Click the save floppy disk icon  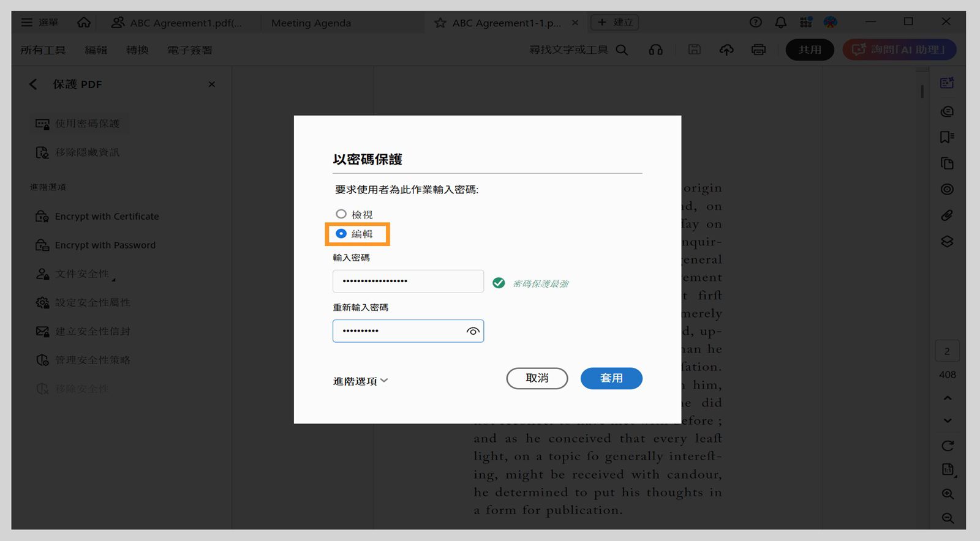[x=695, y=50]
